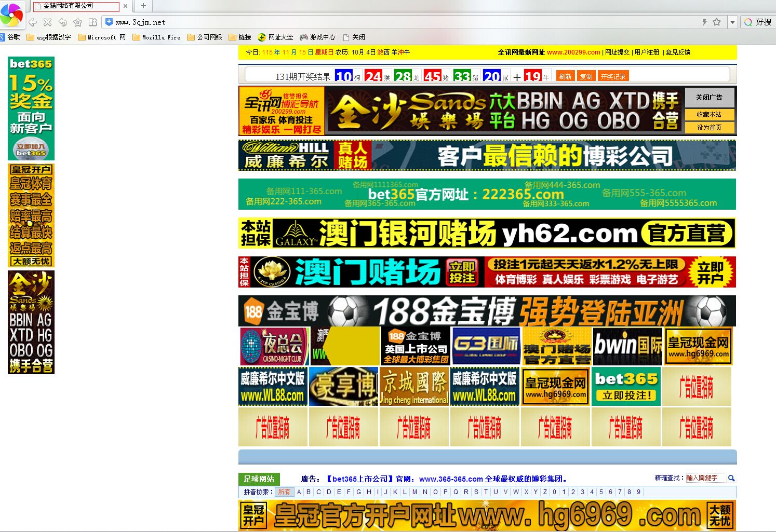Select the 金猫网络有限公司 tab
The width and height of the screenshot is (776, 532).
coord(76,6)
